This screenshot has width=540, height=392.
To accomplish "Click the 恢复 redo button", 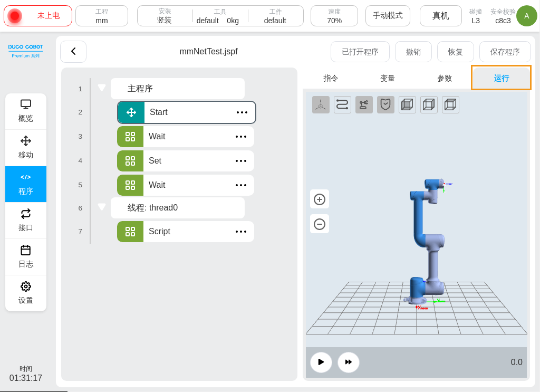I will pos(456,52).
